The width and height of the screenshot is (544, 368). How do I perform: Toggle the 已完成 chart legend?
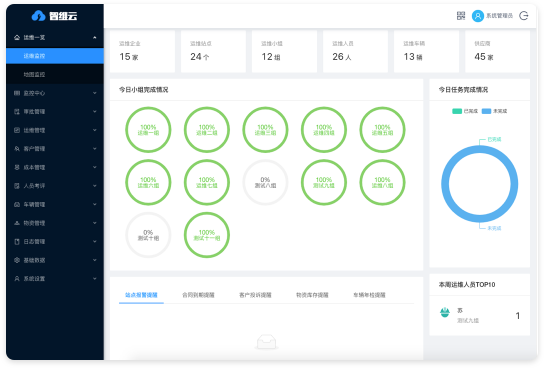tap(465, 111)
